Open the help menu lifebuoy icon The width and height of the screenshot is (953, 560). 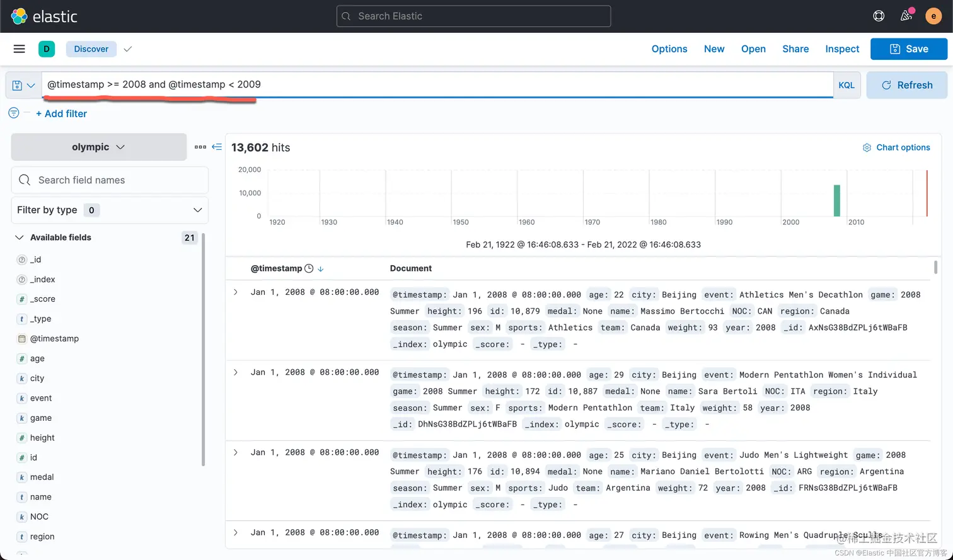click(x=879, y=16)
